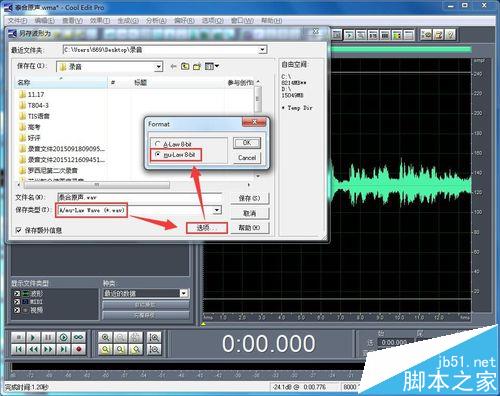500x396 pixels.
Task: Click the green-yellow toolbar icon
Action: click(x=397, y=35)
